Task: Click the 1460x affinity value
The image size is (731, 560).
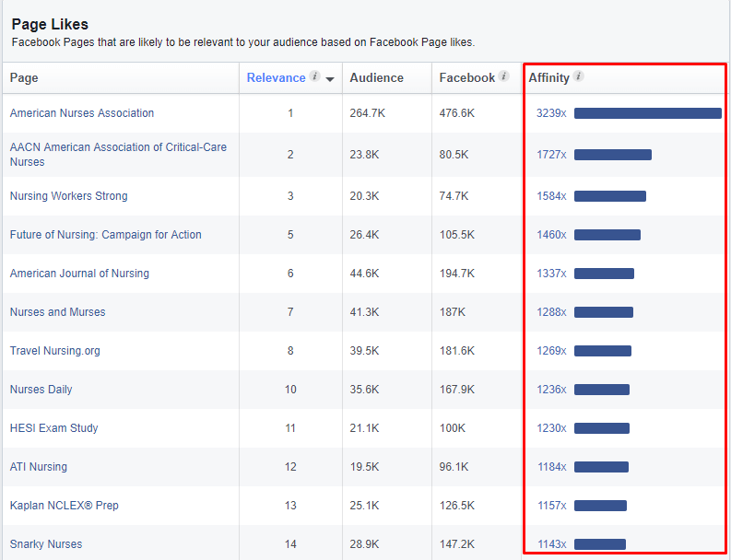Action: [x=551, y=234]
